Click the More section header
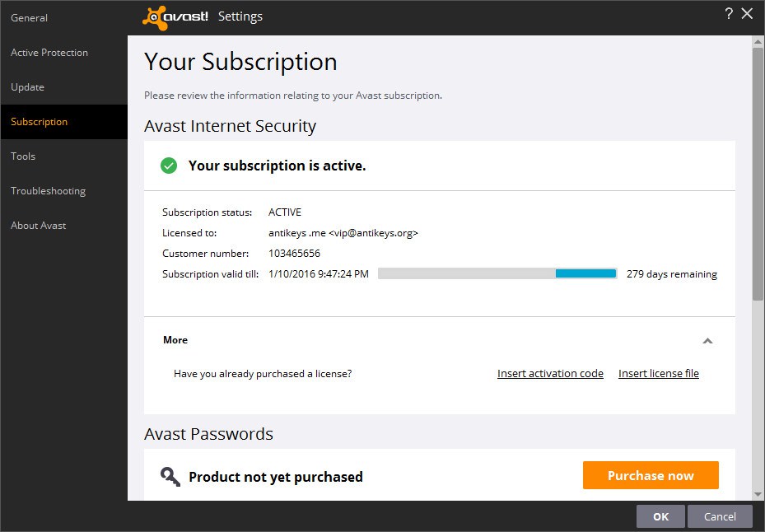 [175, 340]
